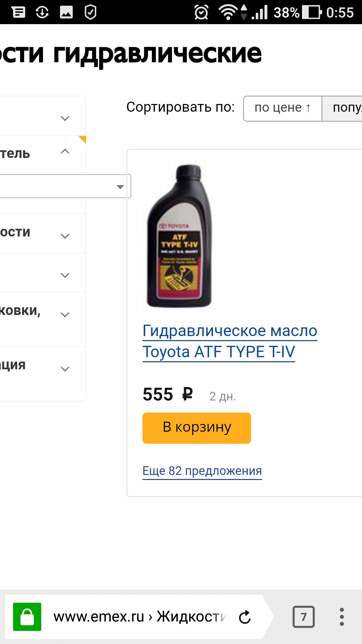This screenshot has height=644, width=362.
Task: Tap the Wi-Fi status bar icon
Action: pyautogui.click(x=229, y=13)
